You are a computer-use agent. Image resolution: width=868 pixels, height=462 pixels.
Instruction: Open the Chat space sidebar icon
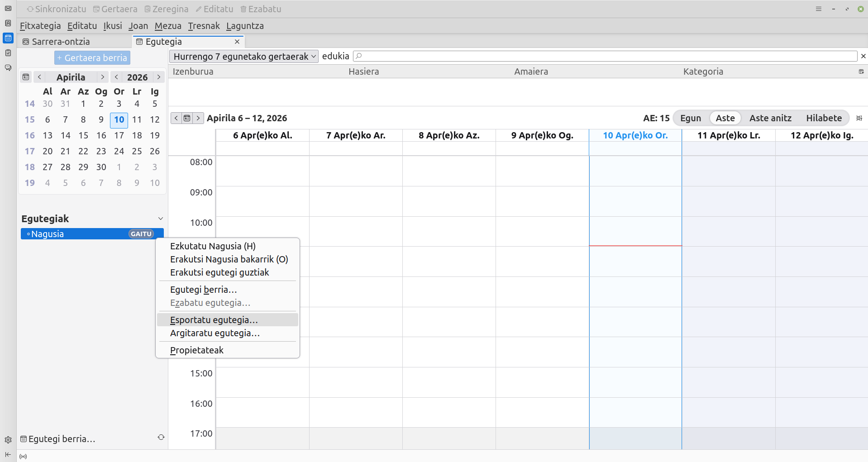coord(8,68)
